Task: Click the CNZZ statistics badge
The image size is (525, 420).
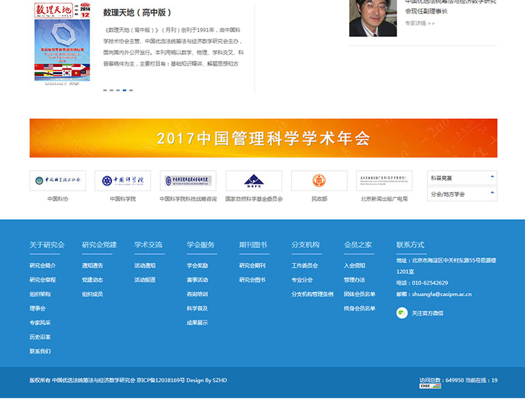Action: (x=430, y=387)
